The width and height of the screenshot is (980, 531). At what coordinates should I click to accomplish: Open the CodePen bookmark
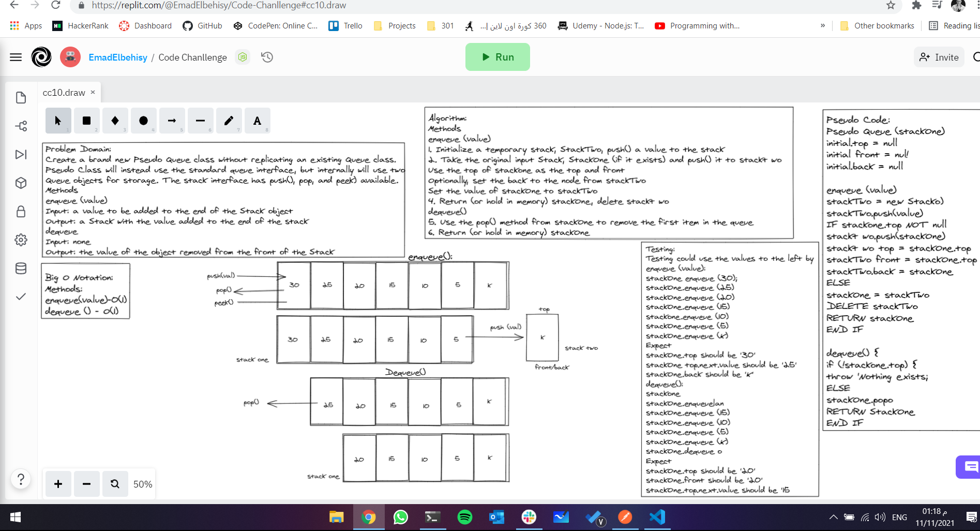[276, 26]
